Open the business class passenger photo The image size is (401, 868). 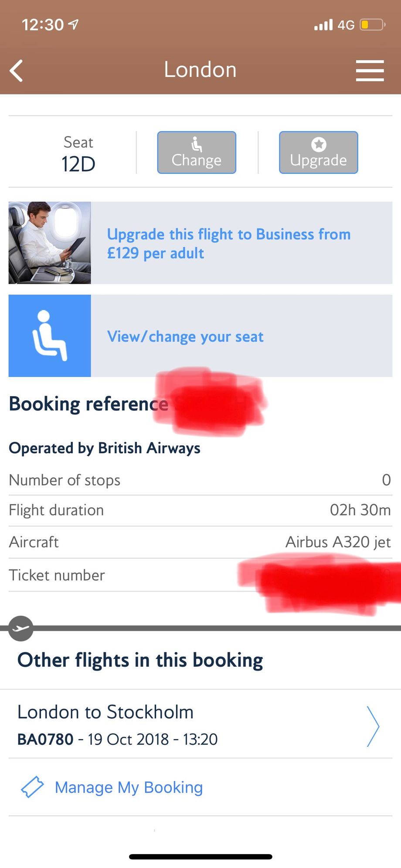[50, 243]
